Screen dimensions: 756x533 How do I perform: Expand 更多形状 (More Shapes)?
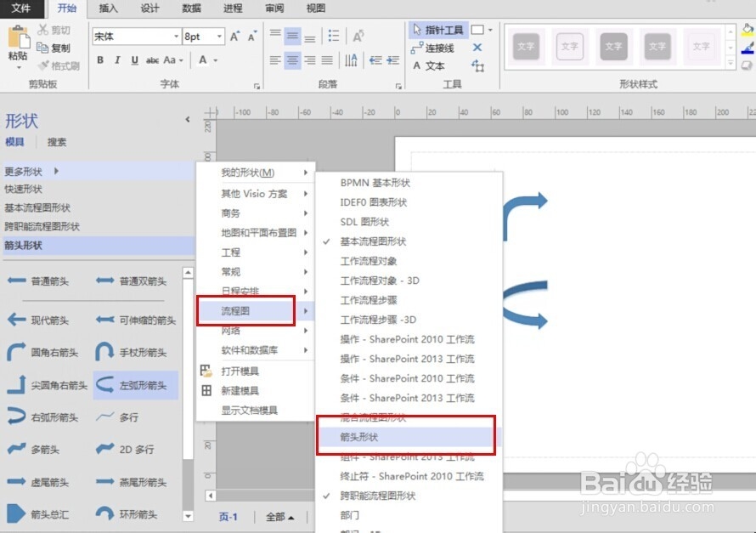98,171
